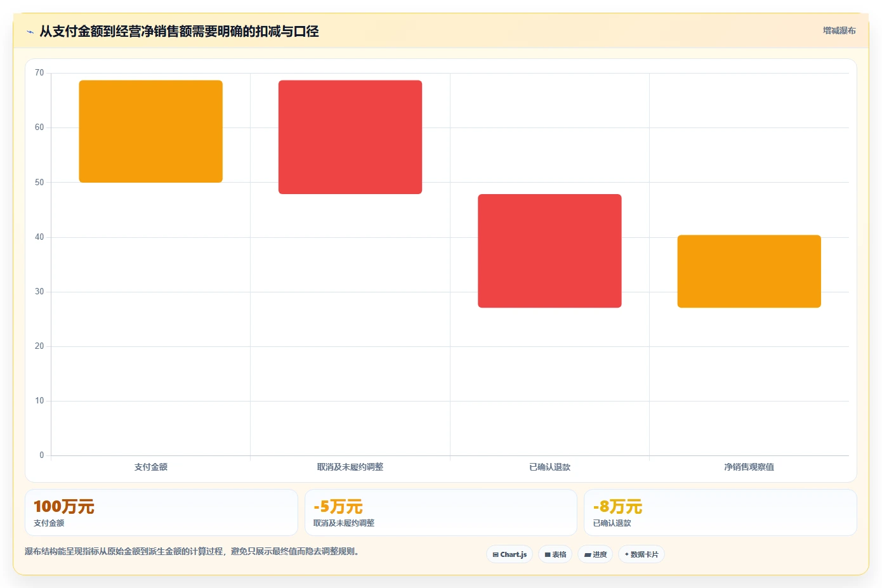Click the Chart.js tag

click(x=510, y=554)
